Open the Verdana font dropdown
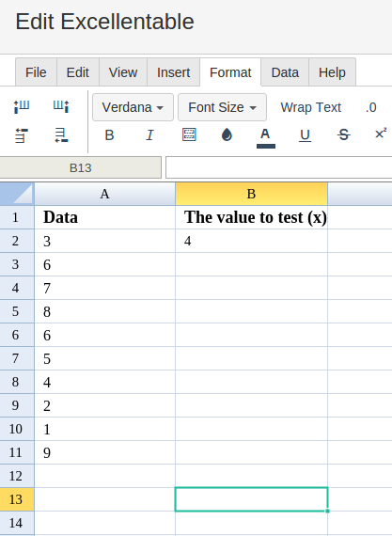The height and width of the screenshot is (536, 392). [133, 107]
